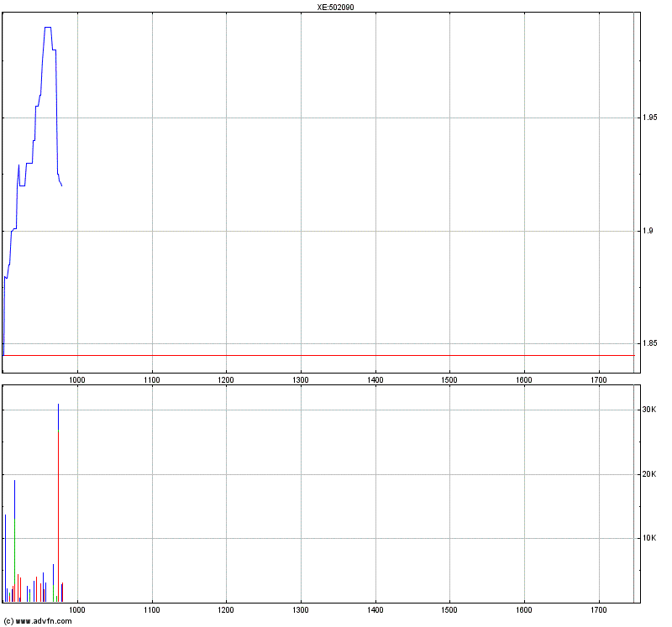Click the XE:502090 chart title
672x627 pixels.
pos(335,7)
